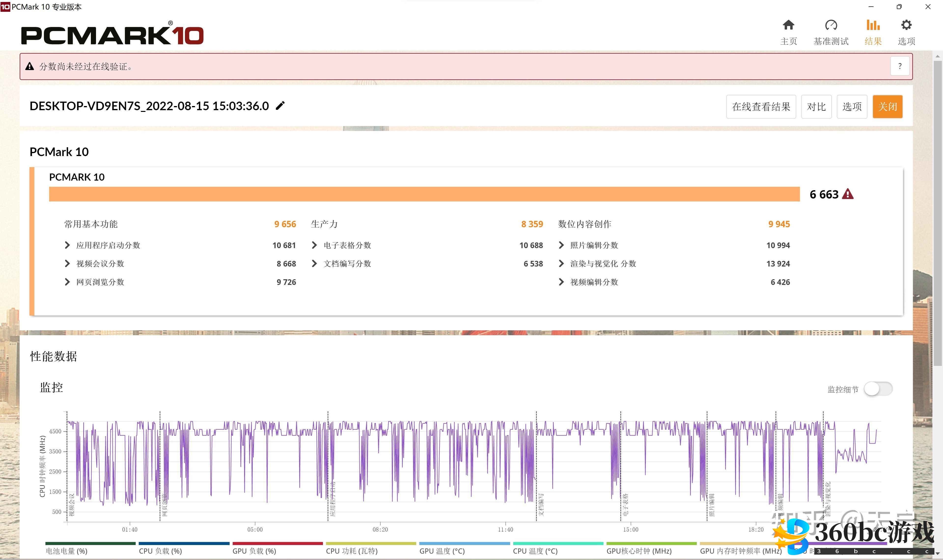The width and height of the screenshot is (943, 560).
Task: Click the orange 关闭 button
Action: tap(887, 107)
